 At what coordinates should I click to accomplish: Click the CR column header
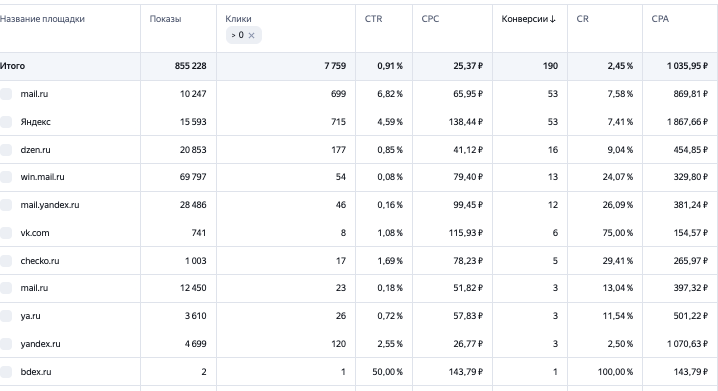582,19
